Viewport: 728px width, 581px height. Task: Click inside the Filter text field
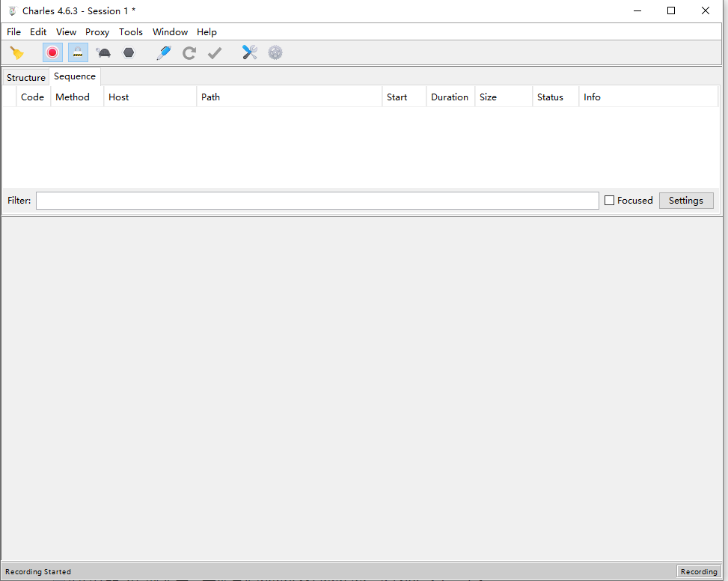click(317, 201)
